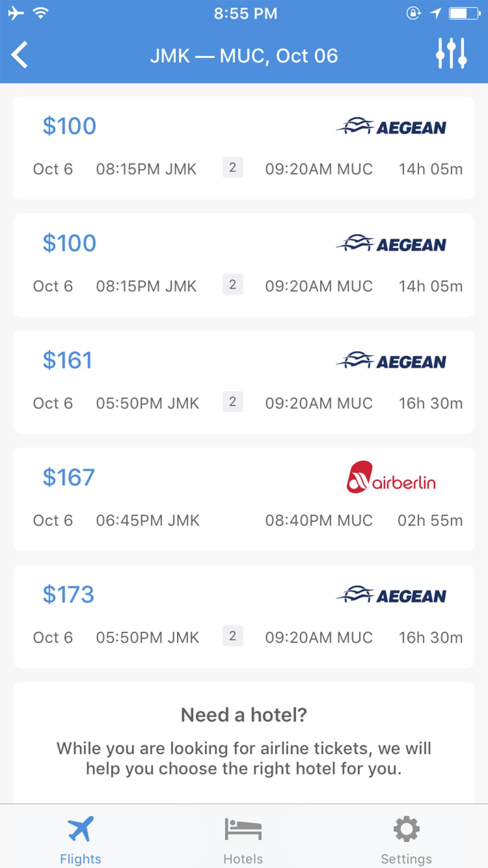Tap the stops badge on $173 flight
Viewport: 488px width, 868px height.
[x=233, y=636]
